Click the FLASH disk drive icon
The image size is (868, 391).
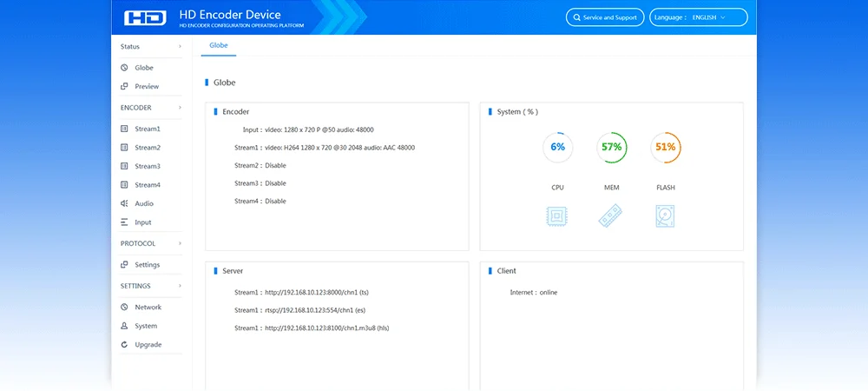pos(665,216)
